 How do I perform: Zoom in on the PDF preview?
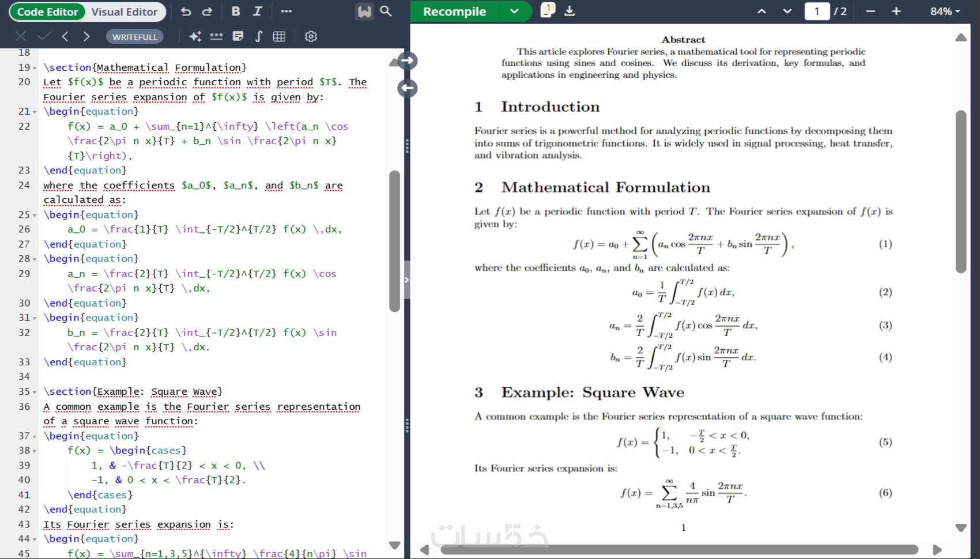896,12
